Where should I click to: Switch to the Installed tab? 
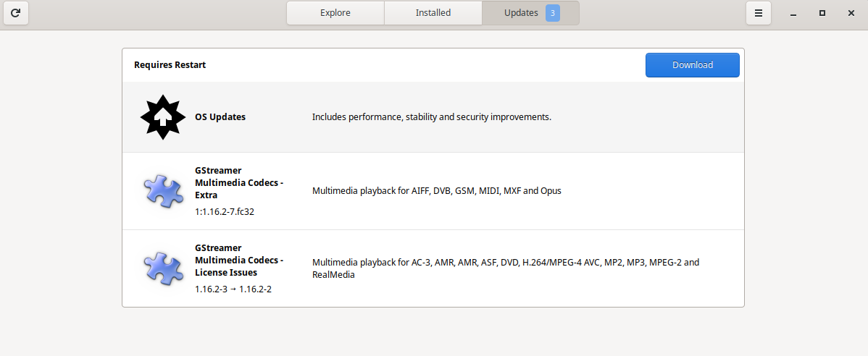click(433, 13)
